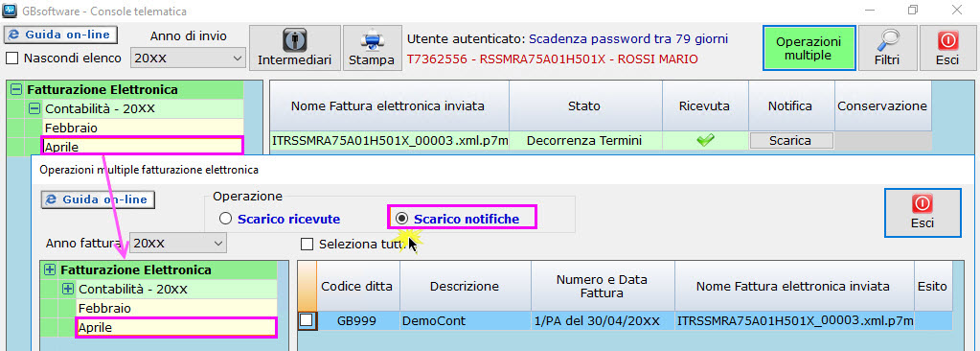Screen dimensions: 980x351
Task: Check the GB999 row checkbox
Action: coord(307,320)
